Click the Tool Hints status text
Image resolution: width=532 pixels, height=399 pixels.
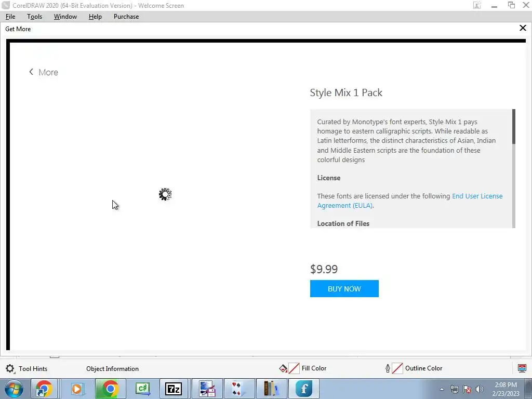coord(33,369)
